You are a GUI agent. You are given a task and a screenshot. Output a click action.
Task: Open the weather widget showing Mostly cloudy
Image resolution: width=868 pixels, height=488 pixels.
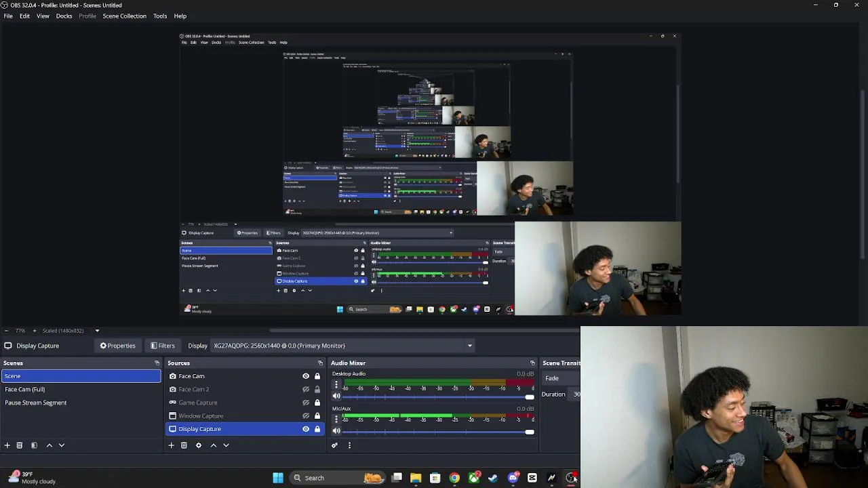point(32,478)
